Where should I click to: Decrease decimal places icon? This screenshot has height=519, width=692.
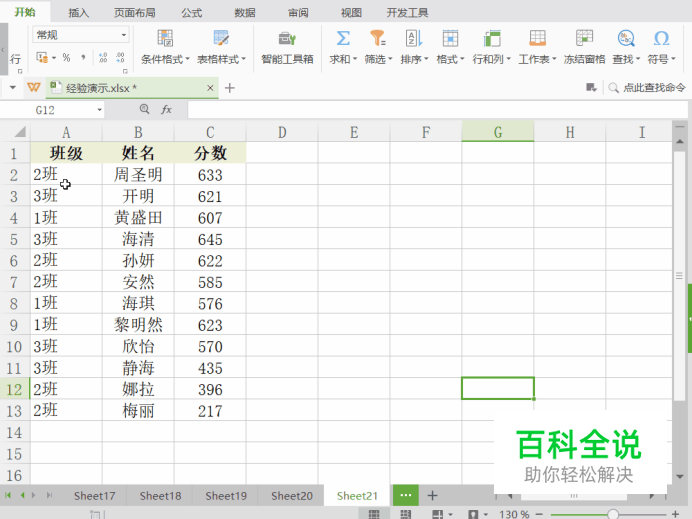click(x=120, y=58)
